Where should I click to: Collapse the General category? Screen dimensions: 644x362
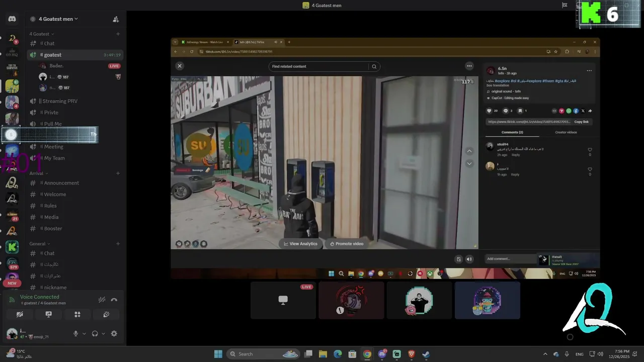point(39,243)
